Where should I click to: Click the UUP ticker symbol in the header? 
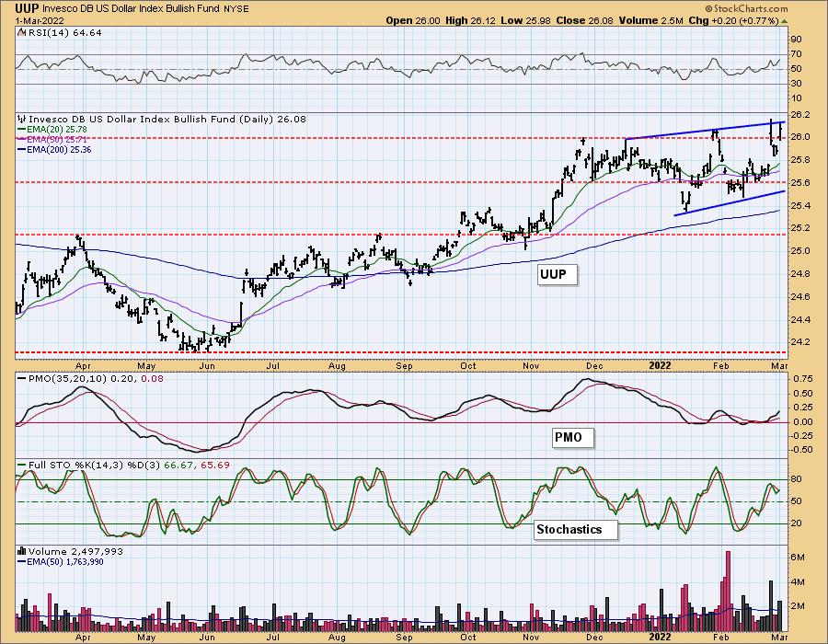point(27,8)
